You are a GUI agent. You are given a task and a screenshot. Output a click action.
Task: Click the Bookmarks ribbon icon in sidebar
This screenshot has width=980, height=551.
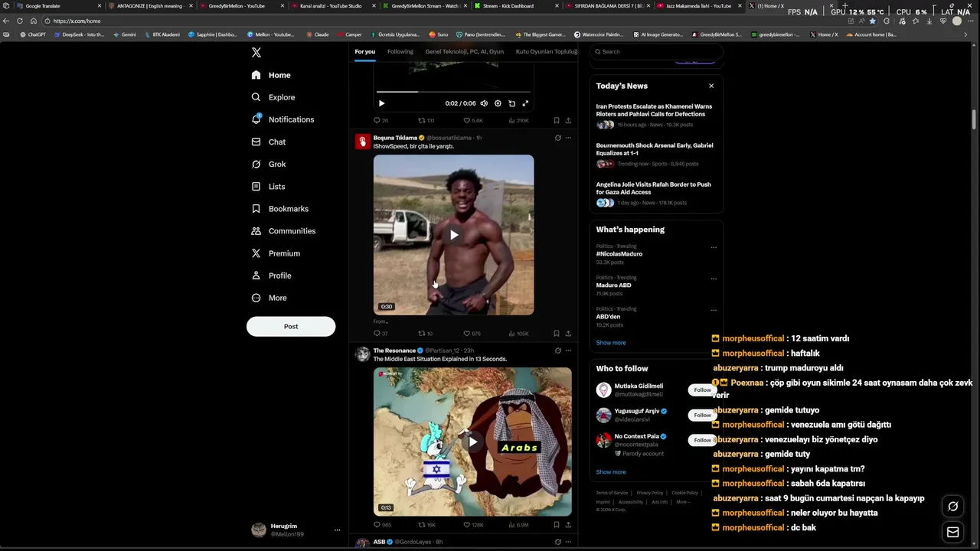256,208
